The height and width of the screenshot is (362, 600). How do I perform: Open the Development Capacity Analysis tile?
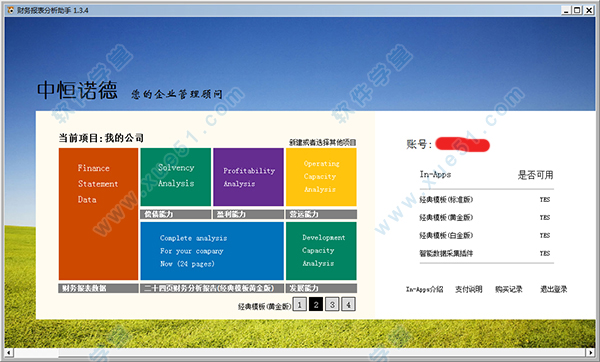click(321, 251)
